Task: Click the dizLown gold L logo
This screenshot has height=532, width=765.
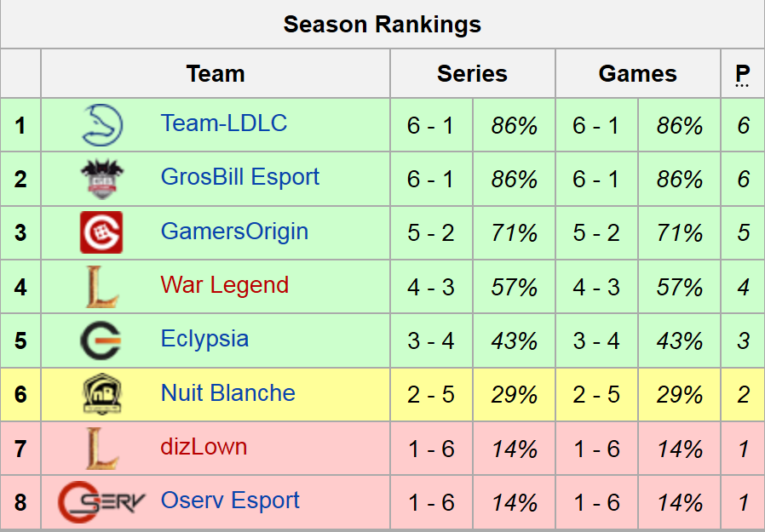Action: pyautogui.click(x=101, y=448)
